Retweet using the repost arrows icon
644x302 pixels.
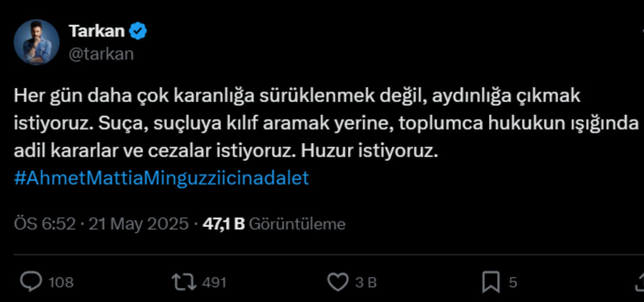(185, 282)
